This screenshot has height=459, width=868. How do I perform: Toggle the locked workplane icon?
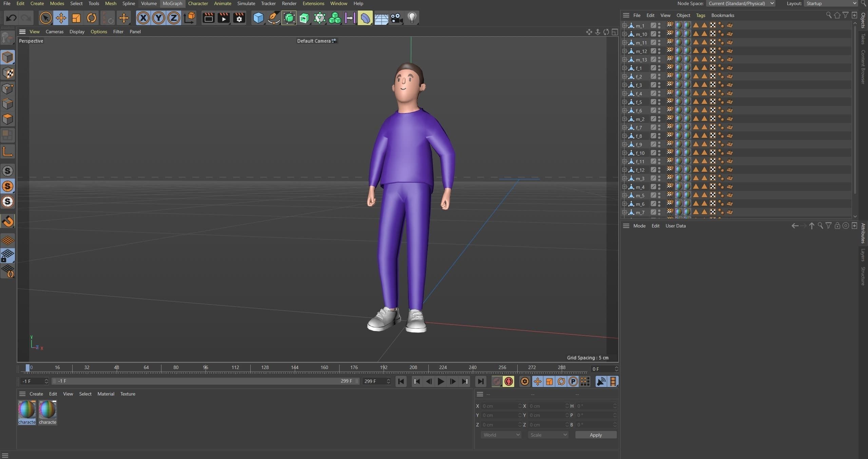pos(7,256)
